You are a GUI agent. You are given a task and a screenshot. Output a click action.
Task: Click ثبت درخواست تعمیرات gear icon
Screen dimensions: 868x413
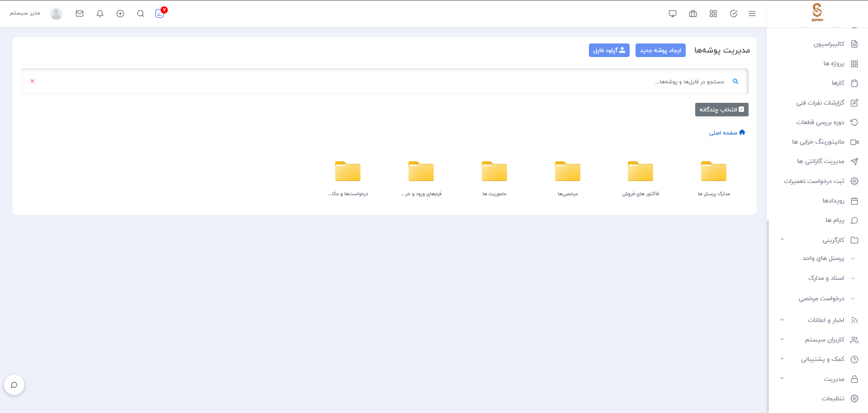click(854, 181)
